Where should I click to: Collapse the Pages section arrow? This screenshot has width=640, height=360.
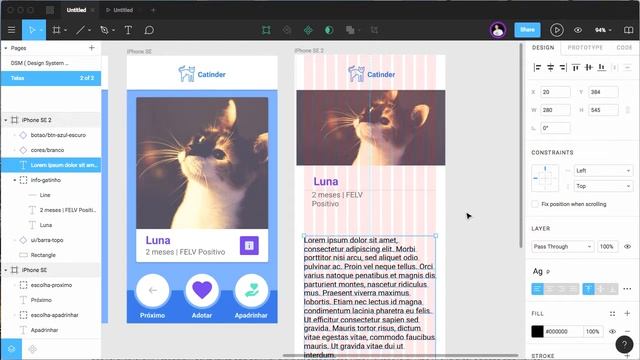point(6,48)
